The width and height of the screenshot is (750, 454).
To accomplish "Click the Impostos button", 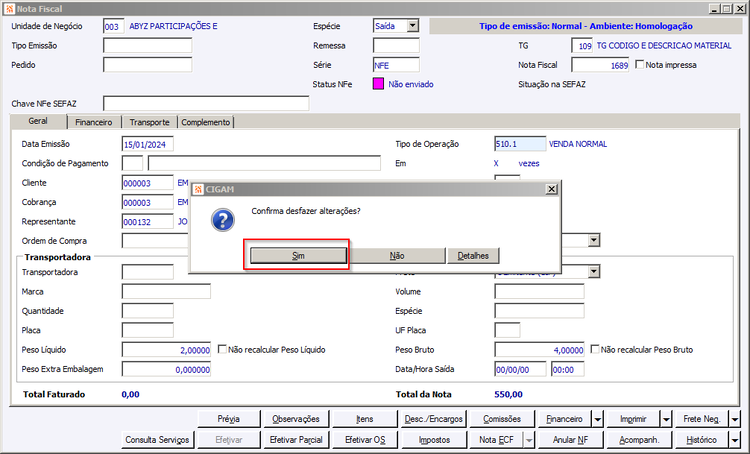I will point(434,440).
